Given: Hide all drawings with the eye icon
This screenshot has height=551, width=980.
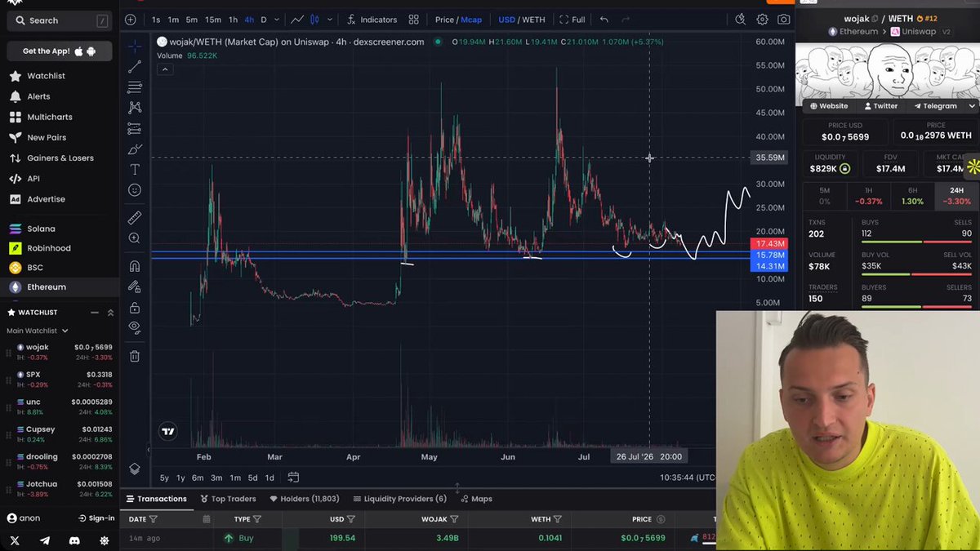Looking at the screenshot, I should pyautogui.click(x=135, y=327).
